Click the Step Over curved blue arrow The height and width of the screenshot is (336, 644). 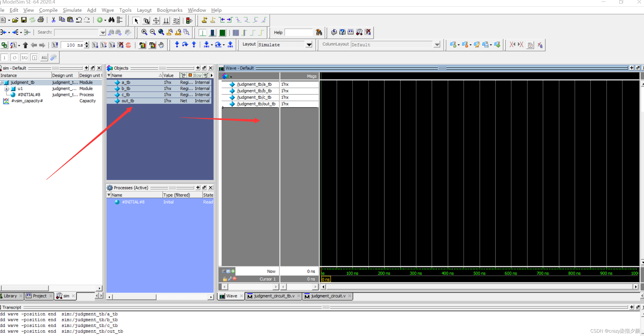185,45
